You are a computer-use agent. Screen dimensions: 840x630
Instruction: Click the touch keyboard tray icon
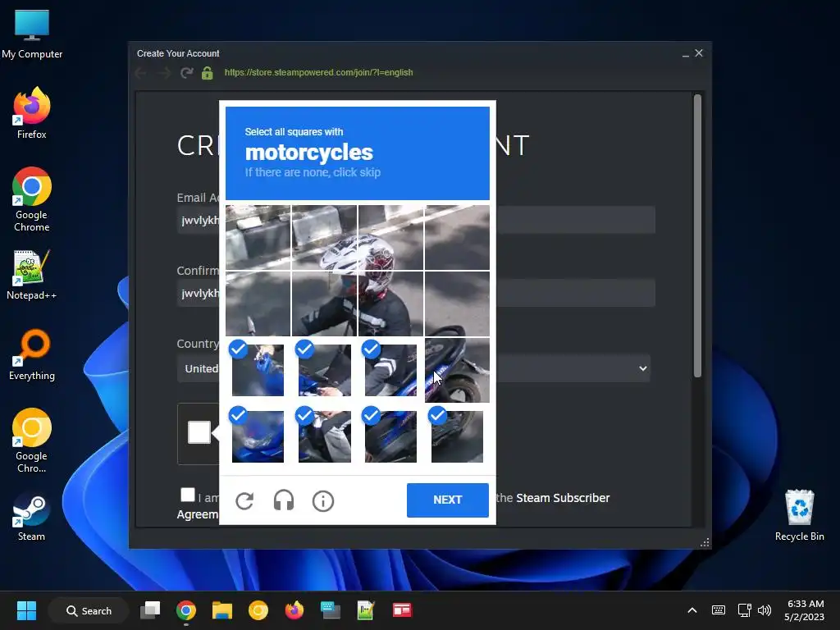[719, 610]
